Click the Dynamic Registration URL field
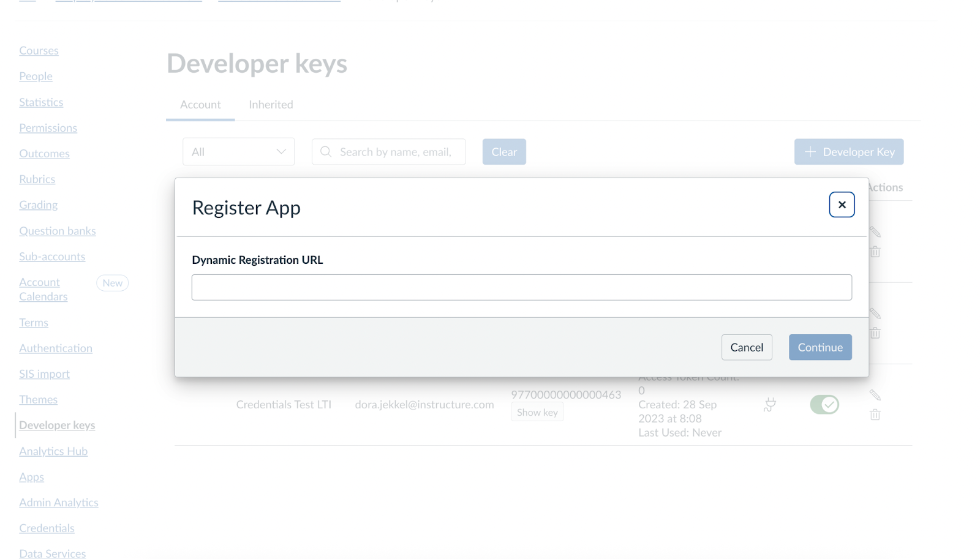The height and width of the screenshot is (559, 980). 521,287
